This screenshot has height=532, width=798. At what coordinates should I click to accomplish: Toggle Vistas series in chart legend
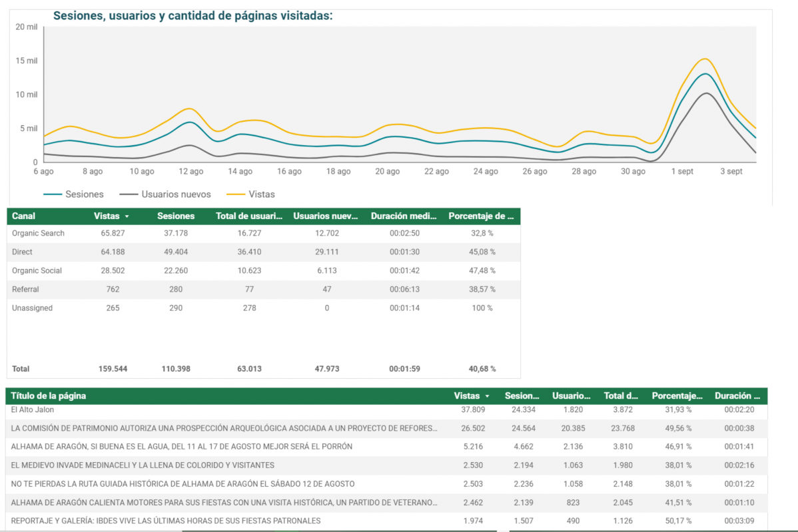click(250, 194)
